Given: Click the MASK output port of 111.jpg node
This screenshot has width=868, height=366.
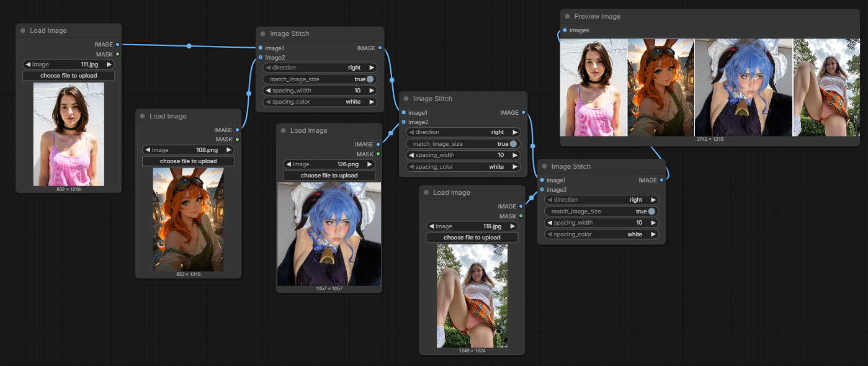Looking at the screenshot, I should 117,54.
